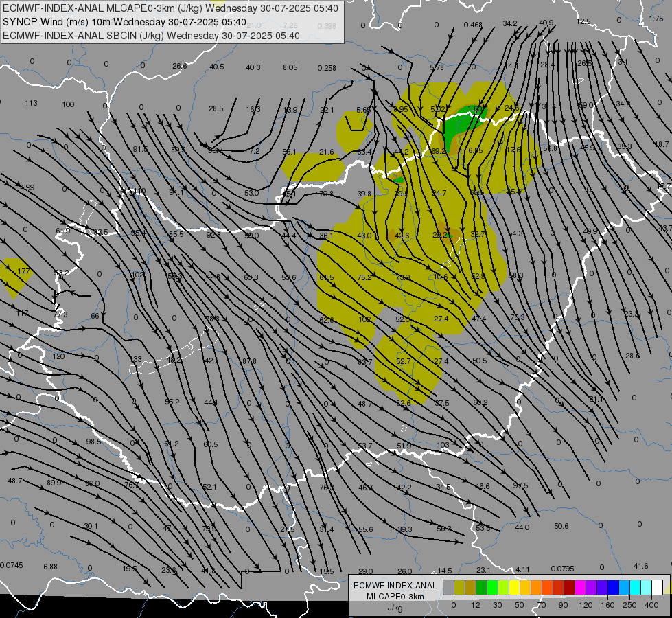Click the map value '117'
672x618 pixels.
pos(22,314)
